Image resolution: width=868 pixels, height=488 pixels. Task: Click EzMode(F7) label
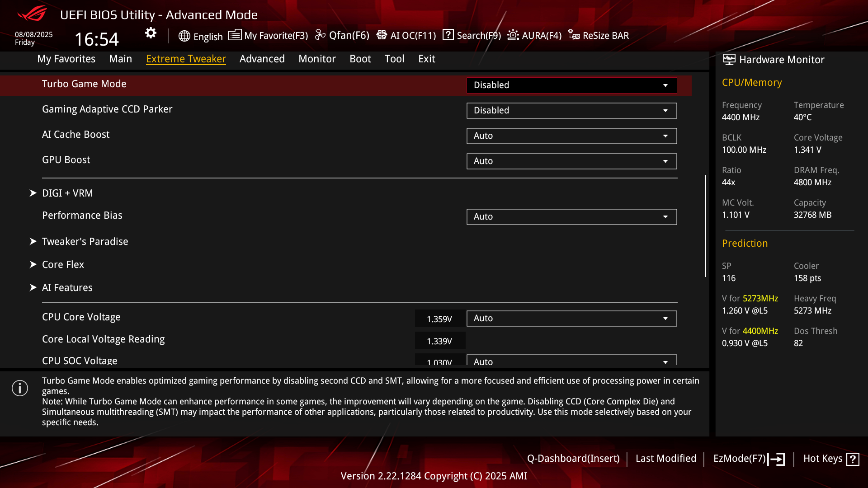click(740, 459)
